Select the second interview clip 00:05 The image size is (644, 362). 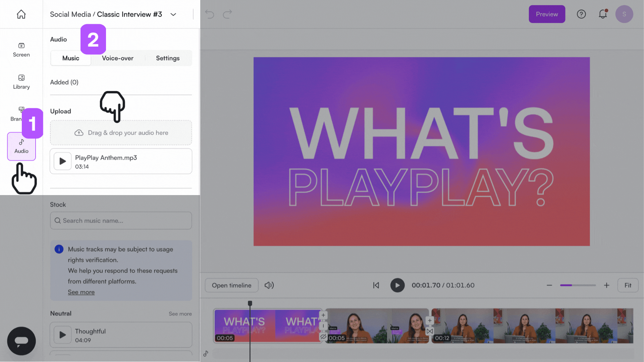tap(377, 326)
